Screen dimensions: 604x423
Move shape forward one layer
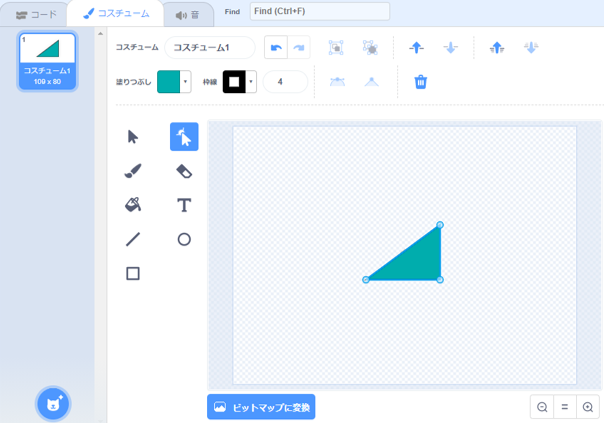pyautogui.click(x=416, y=47)
